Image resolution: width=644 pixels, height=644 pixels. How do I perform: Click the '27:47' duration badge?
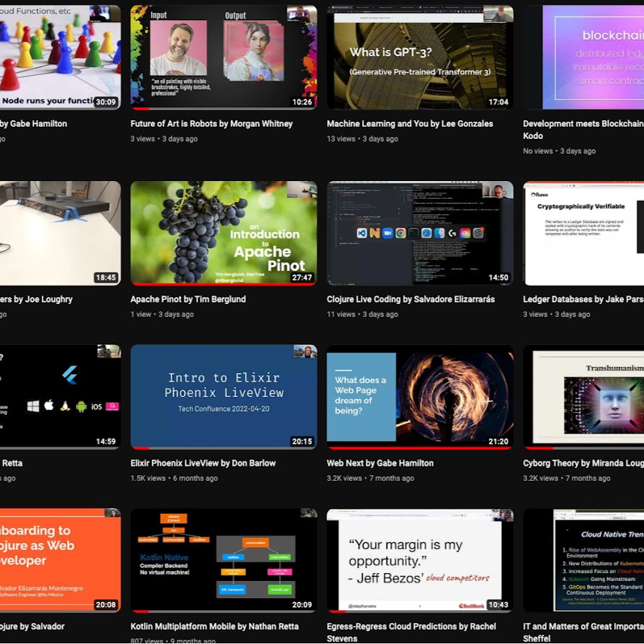click(x=302, y=278)
